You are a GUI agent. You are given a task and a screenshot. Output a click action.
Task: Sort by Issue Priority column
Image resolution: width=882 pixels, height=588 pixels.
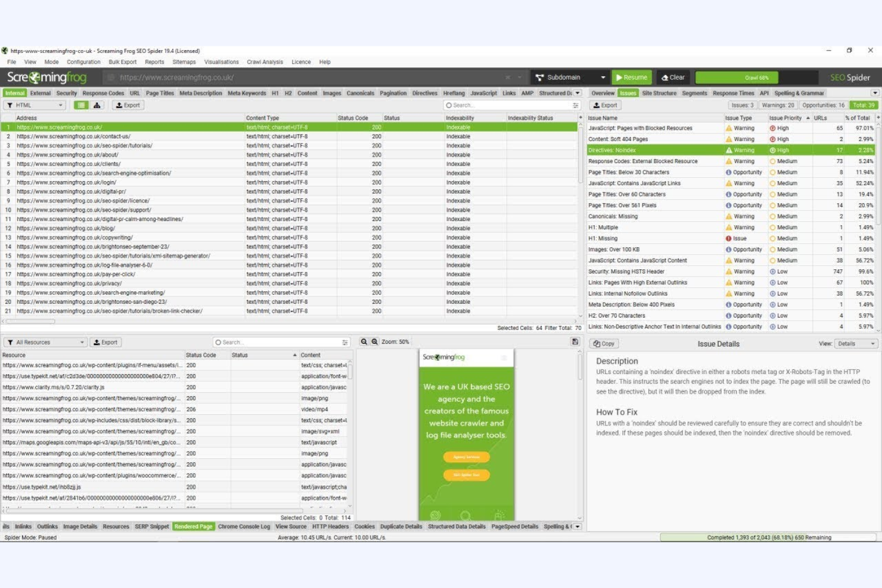pyautogui.click(x=785, y=118)
